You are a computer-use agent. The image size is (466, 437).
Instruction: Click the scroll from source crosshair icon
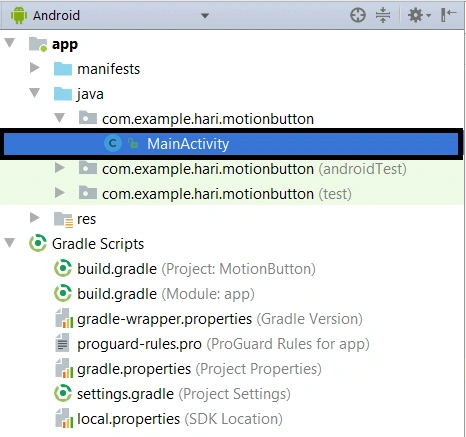click(x=358, y=15)
